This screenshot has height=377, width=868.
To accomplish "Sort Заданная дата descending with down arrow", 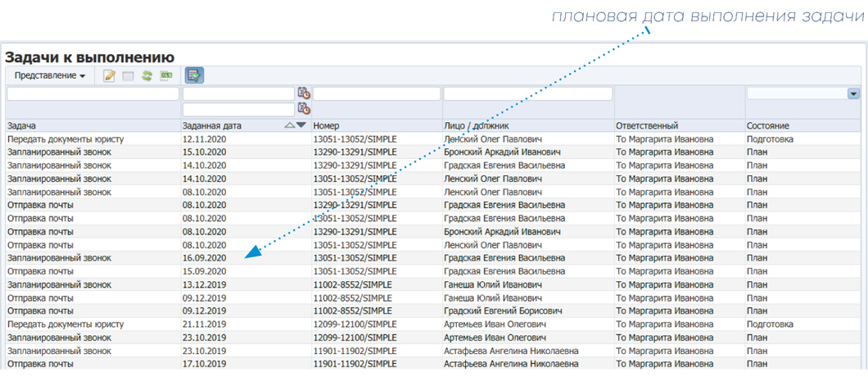I will (301, 125).
